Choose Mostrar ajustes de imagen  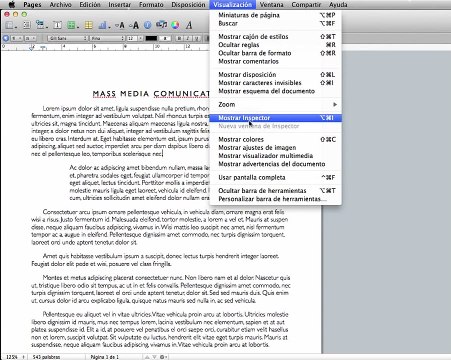click(275, 148)
